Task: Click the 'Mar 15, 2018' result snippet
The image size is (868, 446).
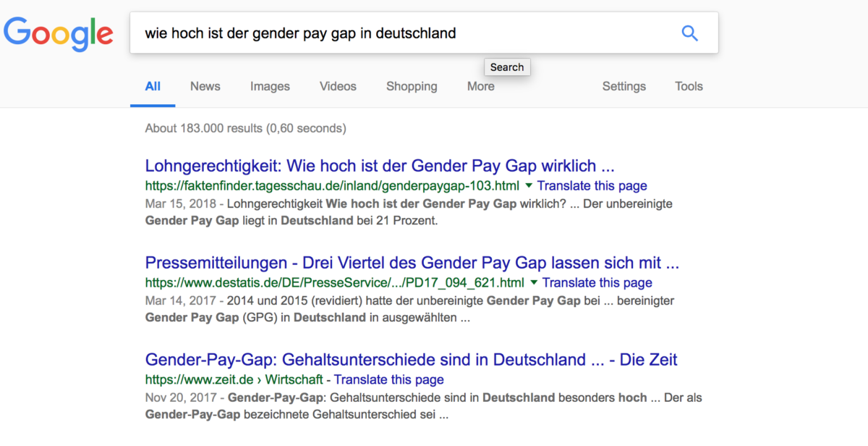Action: coord(409,212)
